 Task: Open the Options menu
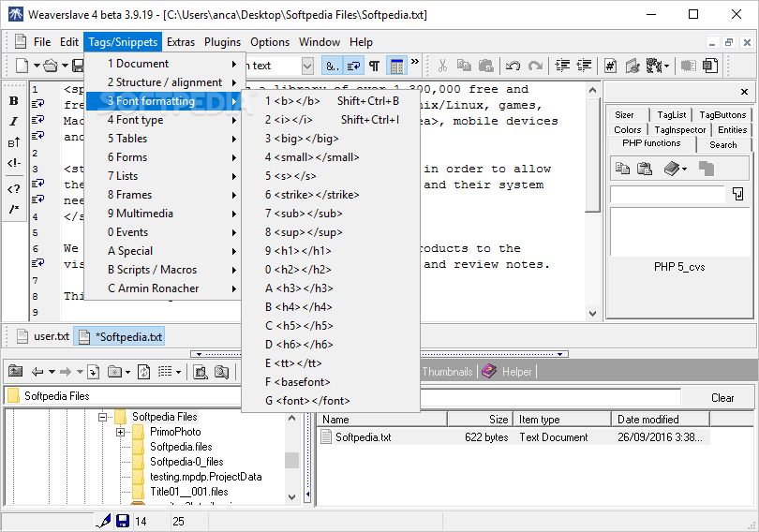[270, 42]
